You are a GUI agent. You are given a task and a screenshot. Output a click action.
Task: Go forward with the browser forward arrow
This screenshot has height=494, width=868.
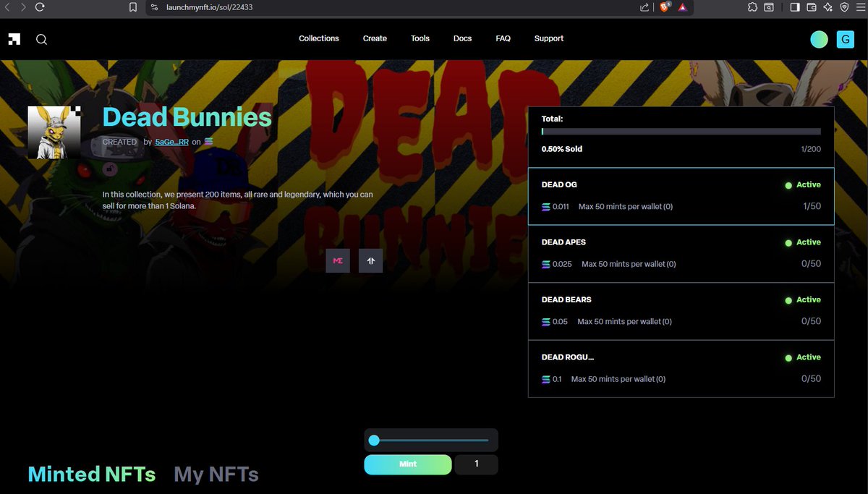(23, 7)
